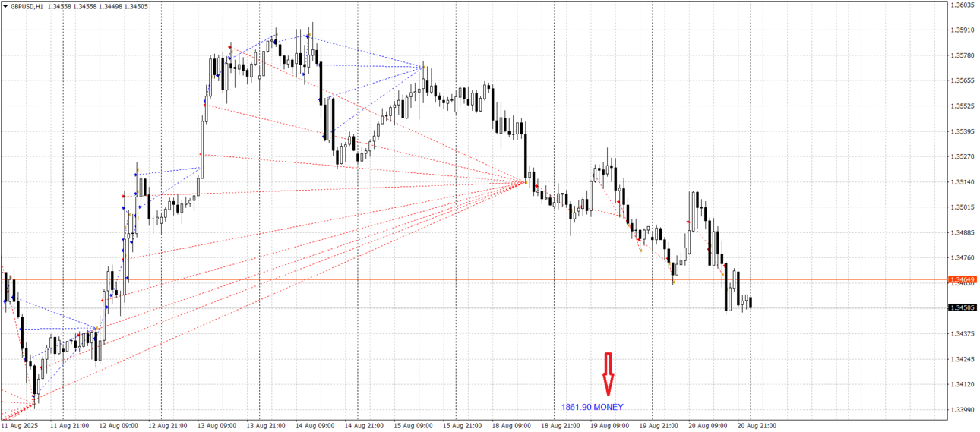Click the black 1.34505 current price label
The image size is (980, 432).
[963, 307]
